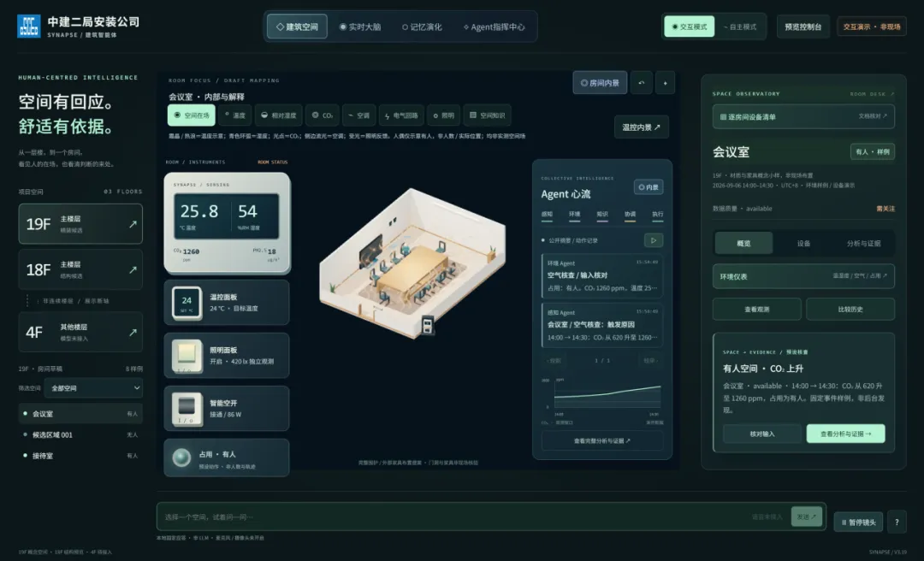The height and width of the screenshot is (561, 924).
Task: Open 温控内景 link
Action: tap(641, 127)
